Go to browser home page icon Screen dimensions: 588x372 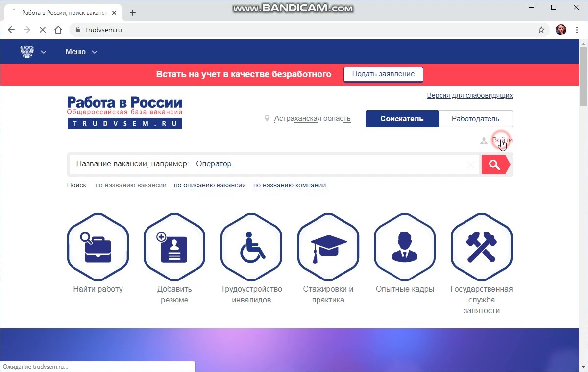click(x=58, y=30)
